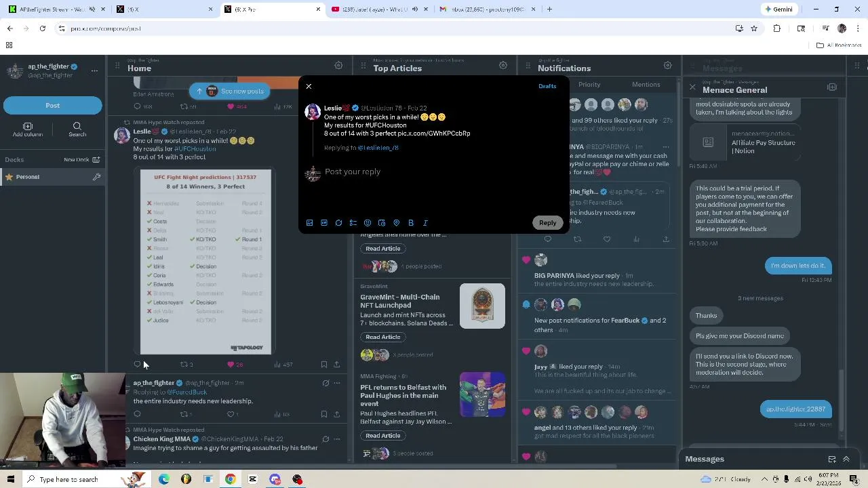Schedule the reply post

point(382,223)
